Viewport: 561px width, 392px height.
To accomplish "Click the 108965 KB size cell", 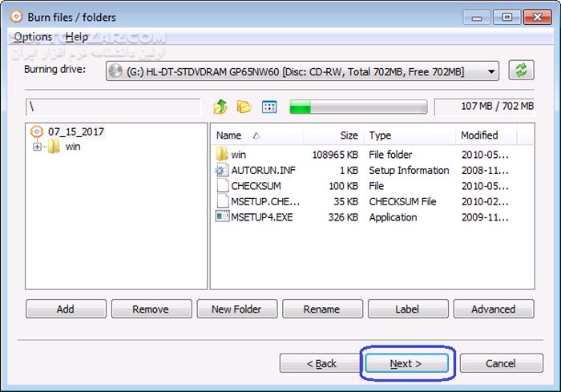I will [x=335, y=155].
